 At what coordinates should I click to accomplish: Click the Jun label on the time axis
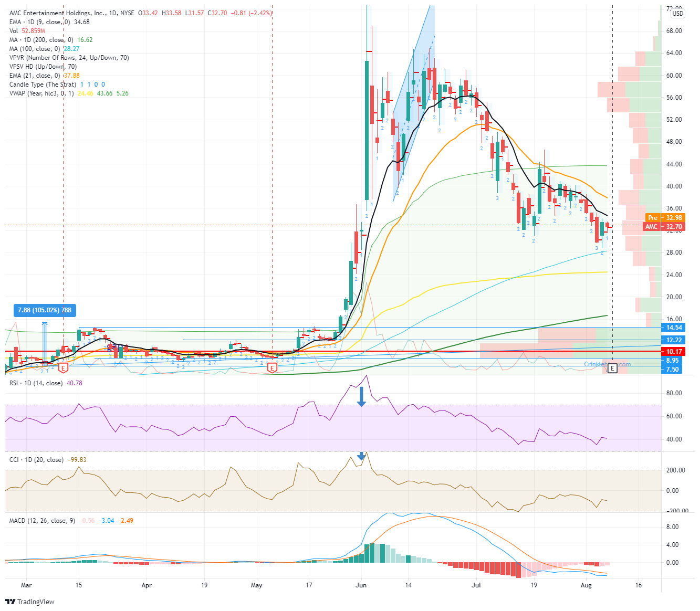click(x=361, y=585)
